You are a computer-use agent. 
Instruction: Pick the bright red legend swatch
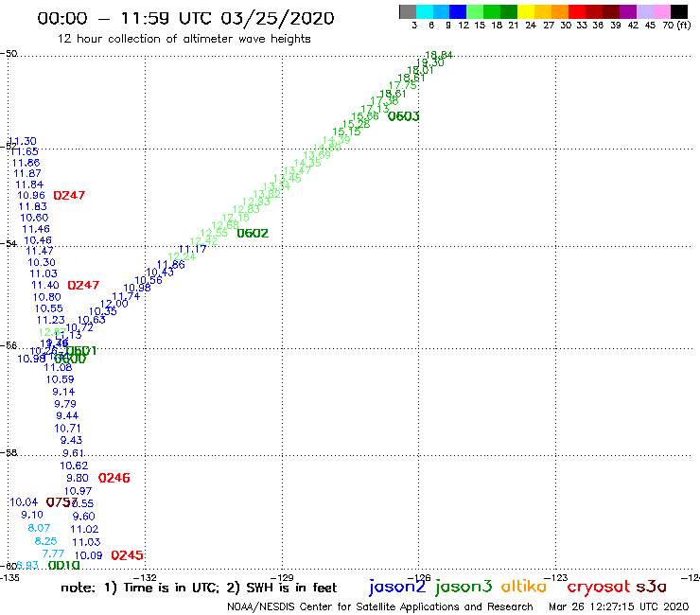coord(577,11)
